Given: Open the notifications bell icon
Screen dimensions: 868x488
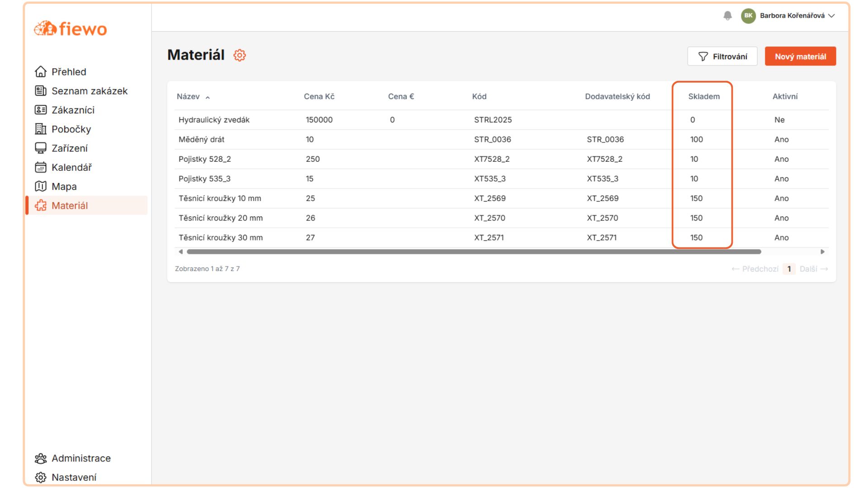Looking at the screenshot, I should click(x=727, y=16).
